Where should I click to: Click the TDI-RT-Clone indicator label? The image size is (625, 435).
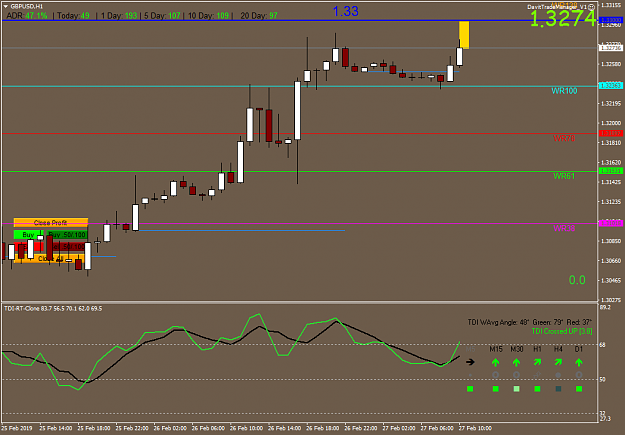[53, 309]
